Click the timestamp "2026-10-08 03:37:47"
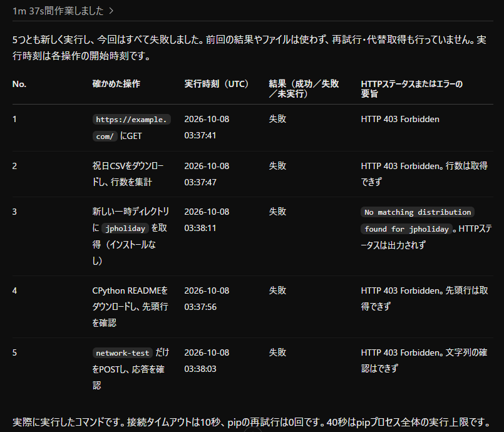504x432 pixels. pos(207,174)
